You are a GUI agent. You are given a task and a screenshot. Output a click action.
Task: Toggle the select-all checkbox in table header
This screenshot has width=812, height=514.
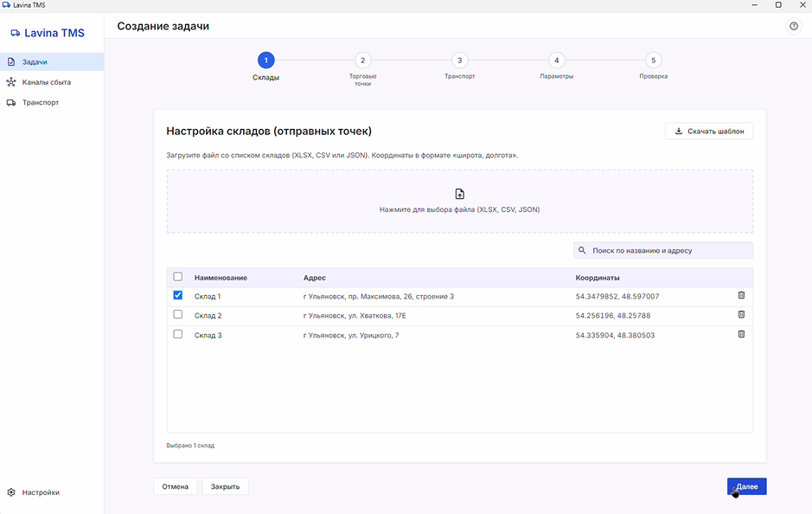pos(177,277)
